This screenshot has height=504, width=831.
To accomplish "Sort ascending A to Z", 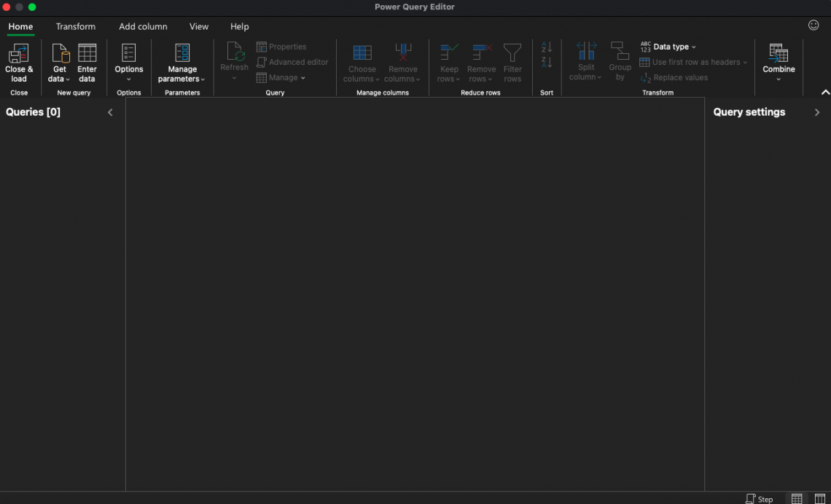I will coord(547,47).
